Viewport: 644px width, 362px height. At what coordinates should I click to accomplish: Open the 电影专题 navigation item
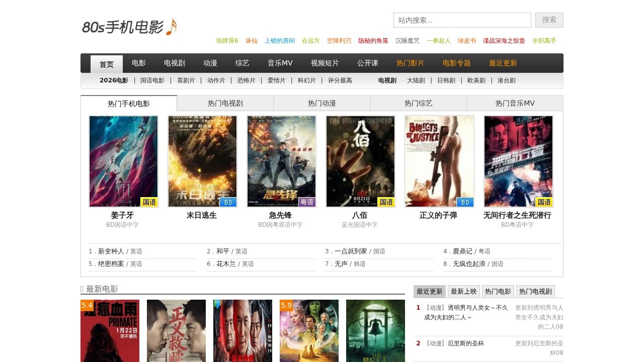click(x=457, y=63)
